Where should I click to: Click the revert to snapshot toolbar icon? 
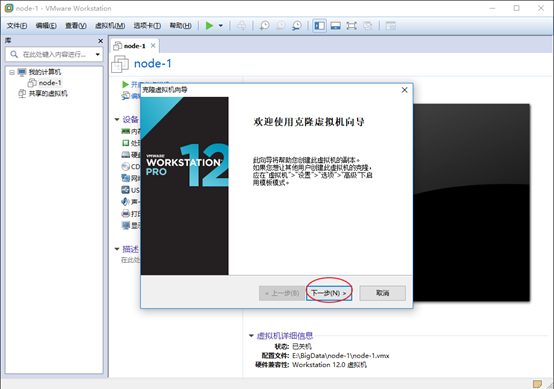(281, 25)
